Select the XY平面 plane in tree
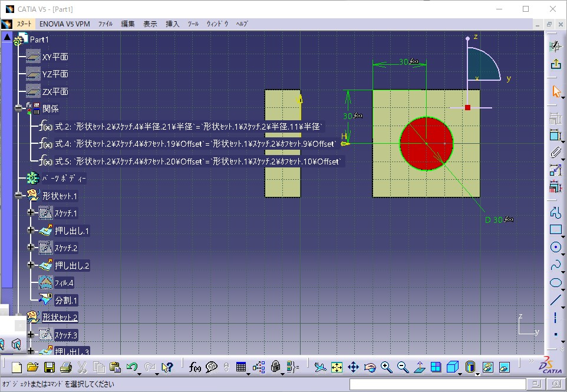 [x=55, y=57]
